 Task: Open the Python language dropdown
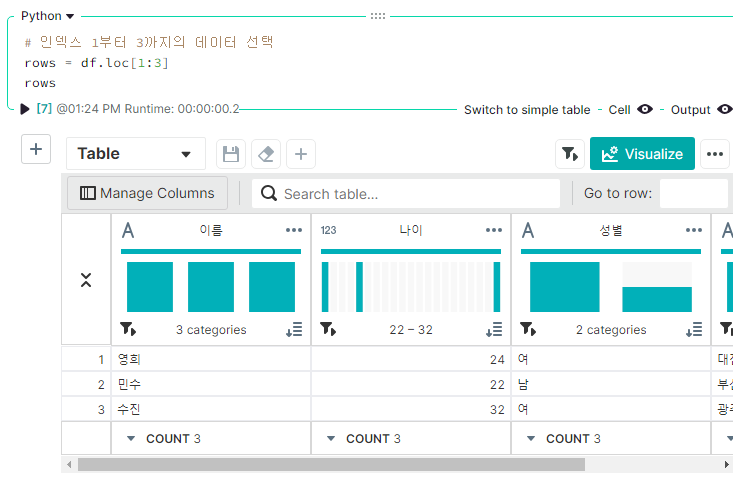click(x=48, y=16)
